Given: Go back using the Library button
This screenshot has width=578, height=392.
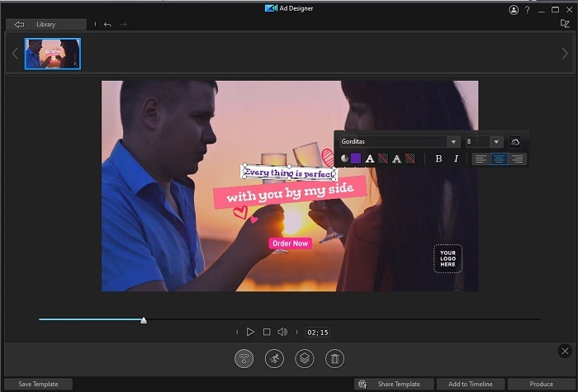Looking at the screenshot, I should (46, 24).
